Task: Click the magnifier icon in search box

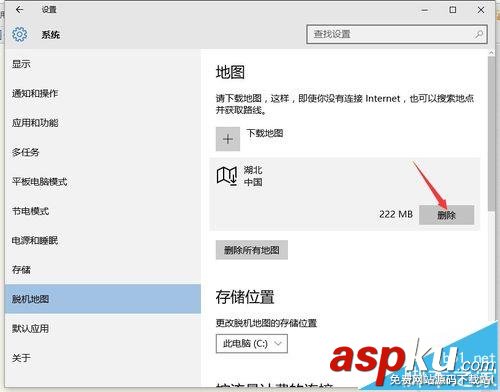Action: click(x=479, y=34)
